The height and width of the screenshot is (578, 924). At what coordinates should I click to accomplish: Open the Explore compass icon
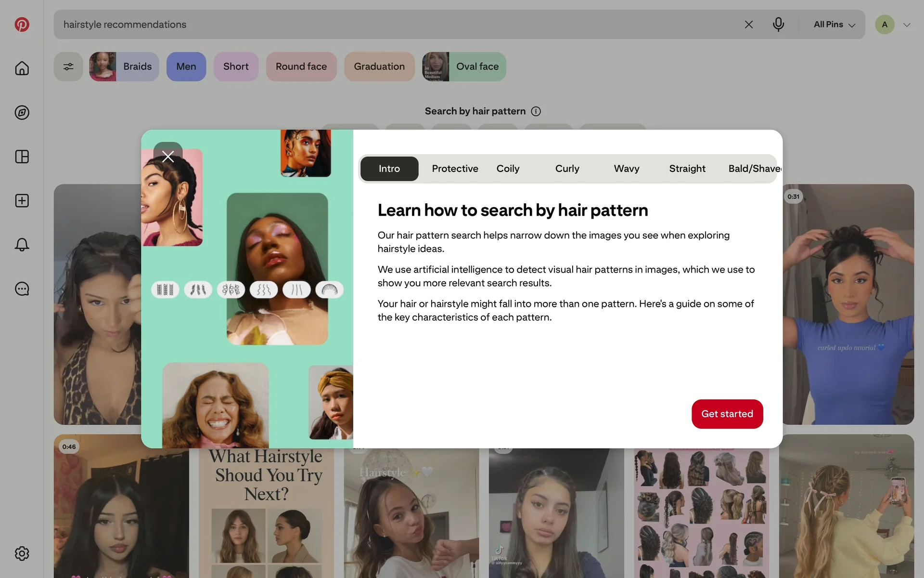tap(22, 113)
